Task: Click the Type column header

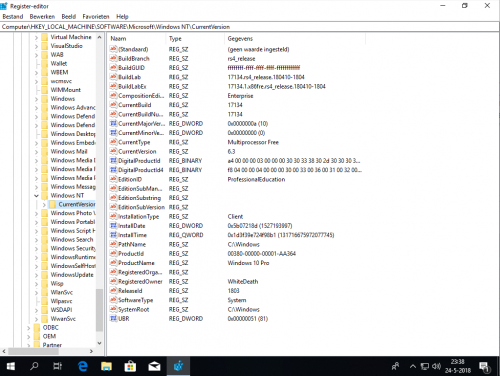Action: [195, 39]
